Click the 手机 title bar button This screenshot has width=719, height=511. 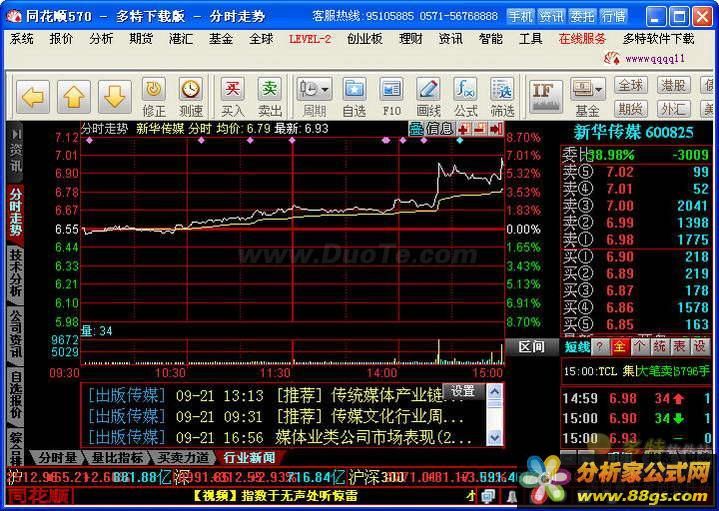[520, 17]
